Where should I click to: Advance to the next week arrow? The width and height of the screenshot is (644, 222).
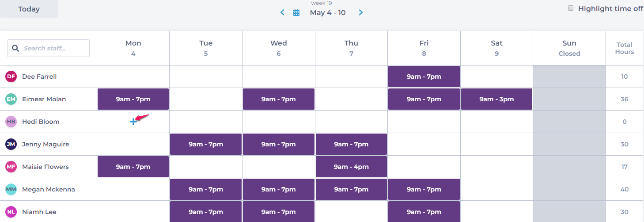[x=361, y=13]
